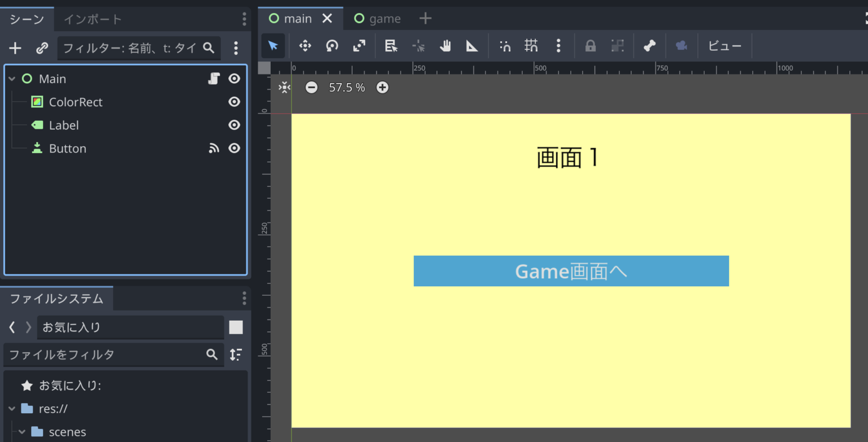868x442 pixels.
Task: Select the Move mode tool
Action: point(305,46)
